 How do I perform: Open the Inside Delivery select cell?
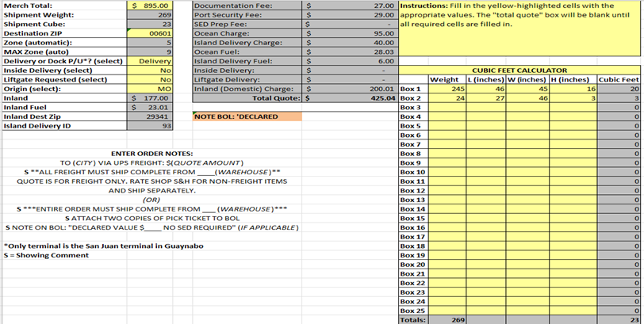tap(150, 70)
